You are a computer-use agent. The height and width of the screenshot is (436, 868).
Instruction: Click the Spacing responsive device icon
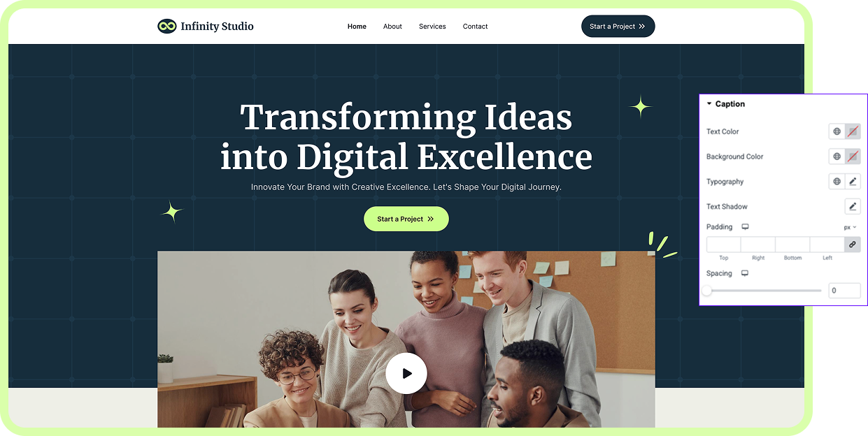[x=745, y=273]
